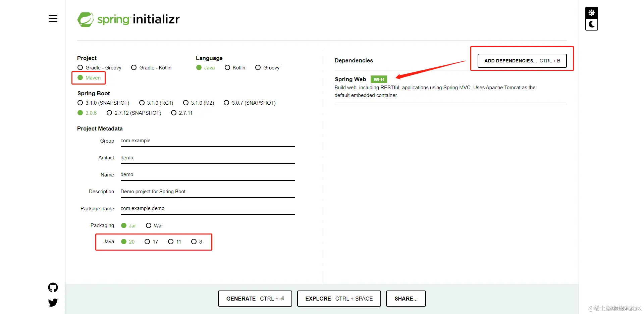The height and width of the screenshot is (314, 644).
Task: Select Java version 8
Action: pyautogui.click(x=197, y=242)
